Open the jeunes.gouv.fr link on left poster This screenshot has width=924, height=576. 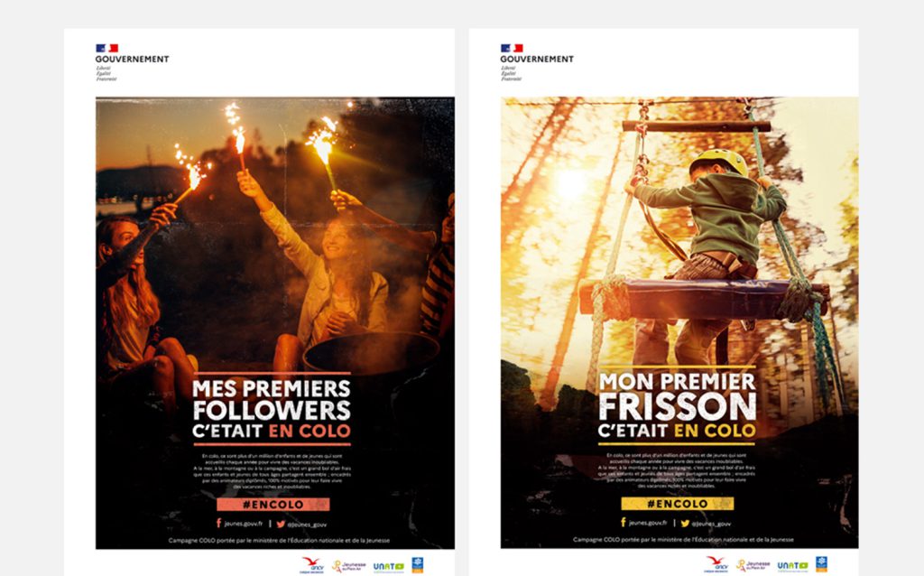click(x=244, y=524)
